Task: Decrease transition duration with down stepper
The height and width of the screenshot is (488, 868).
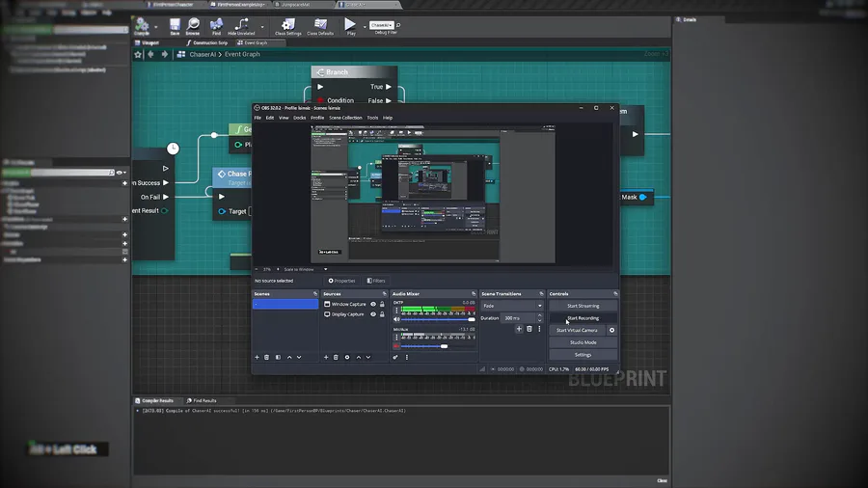Action: (x=540, y=320)
